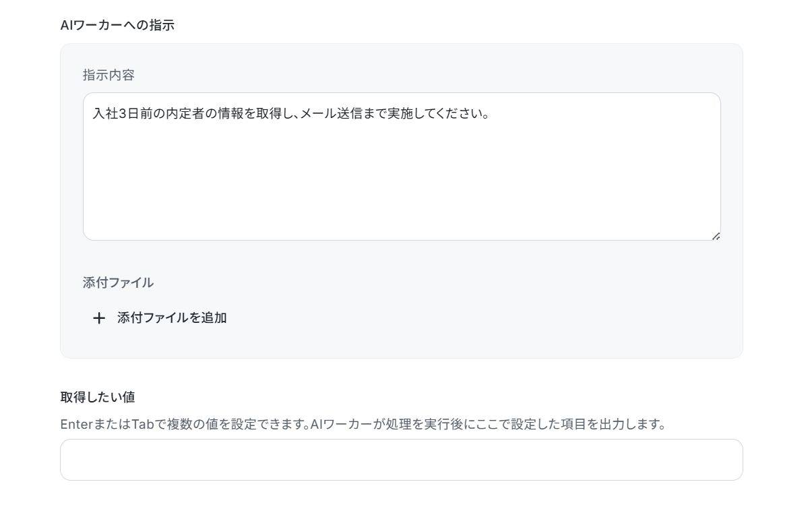Click the 添付ファイルを追加 button label

172,318
